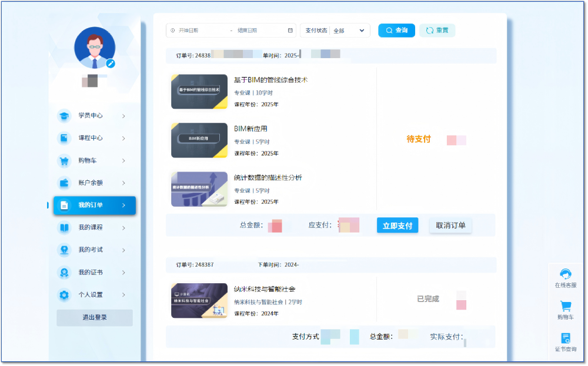Select 我的订单 in the sidebar menu
This screenshot has width=588, height=366.
95,205
